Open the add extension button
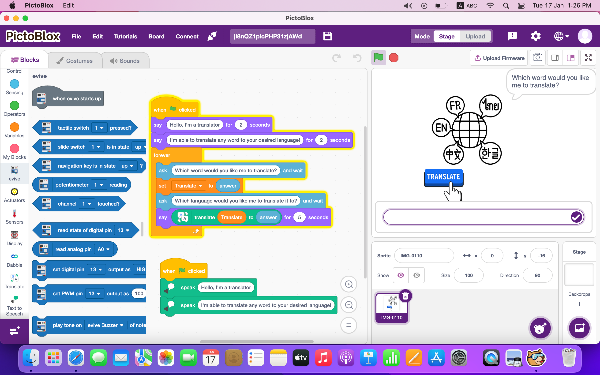 [14, 331]
